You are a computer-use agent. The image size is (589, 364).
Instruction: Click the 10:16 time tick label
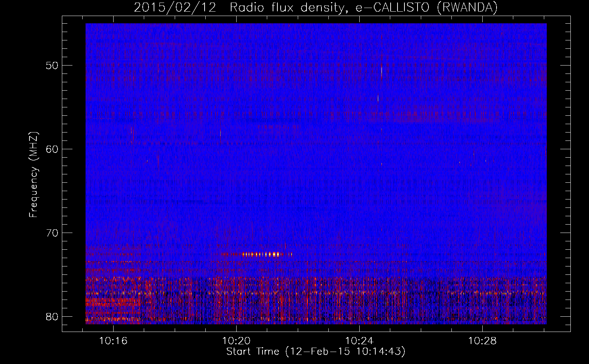click(113, 341)
